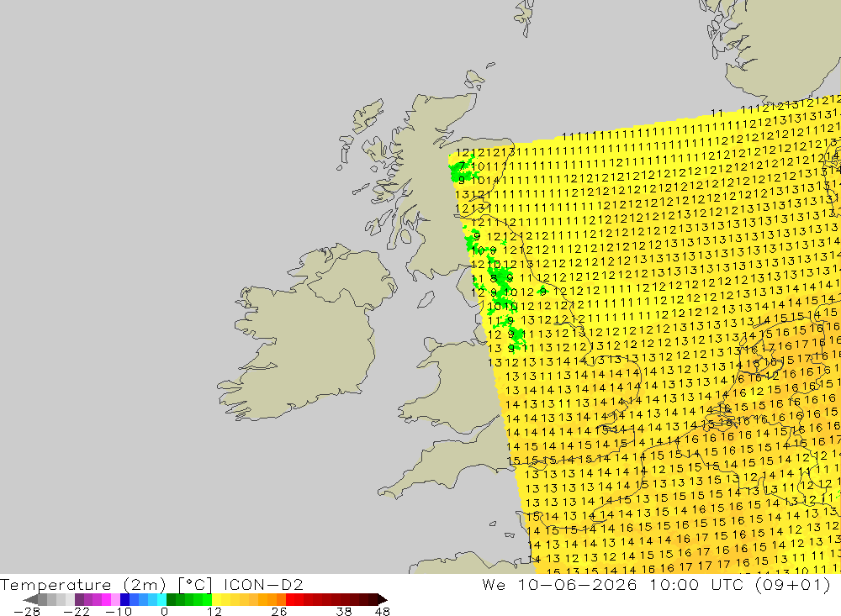Click the cyan legend swatch above 0
This screenshot has height=616, width=841.
161,599
